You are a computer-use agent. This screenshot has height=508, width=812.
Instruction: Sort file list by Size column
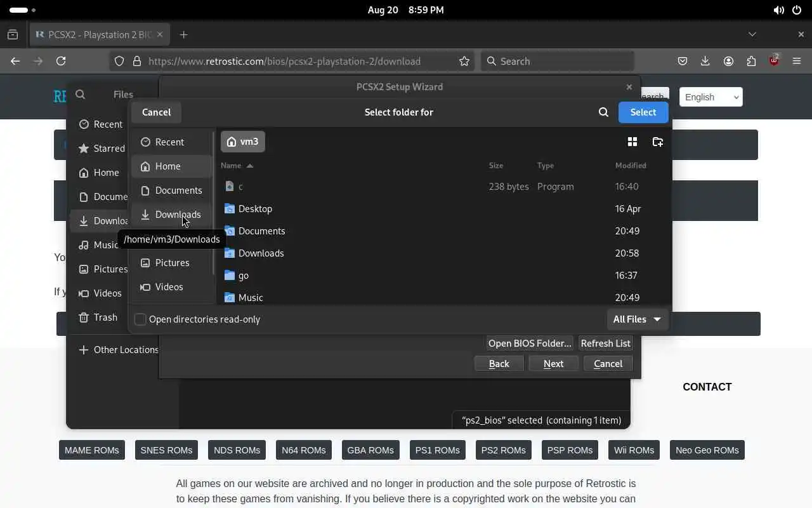click(496, 166)
